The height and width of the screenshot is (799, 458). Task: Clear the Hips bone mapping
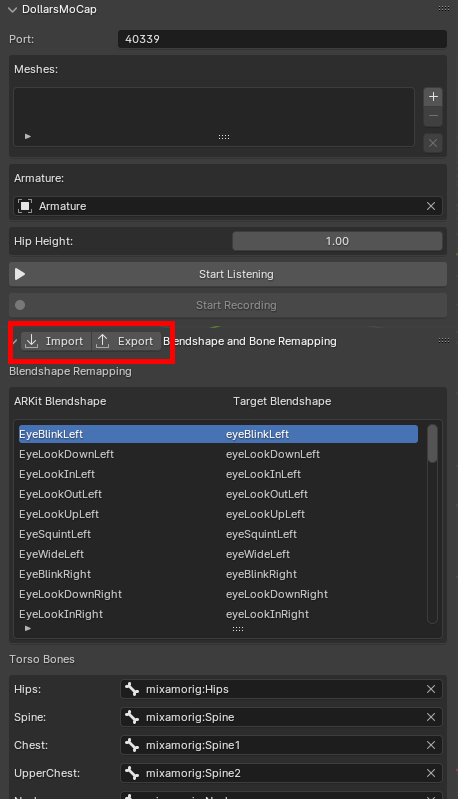click(431, 689)
